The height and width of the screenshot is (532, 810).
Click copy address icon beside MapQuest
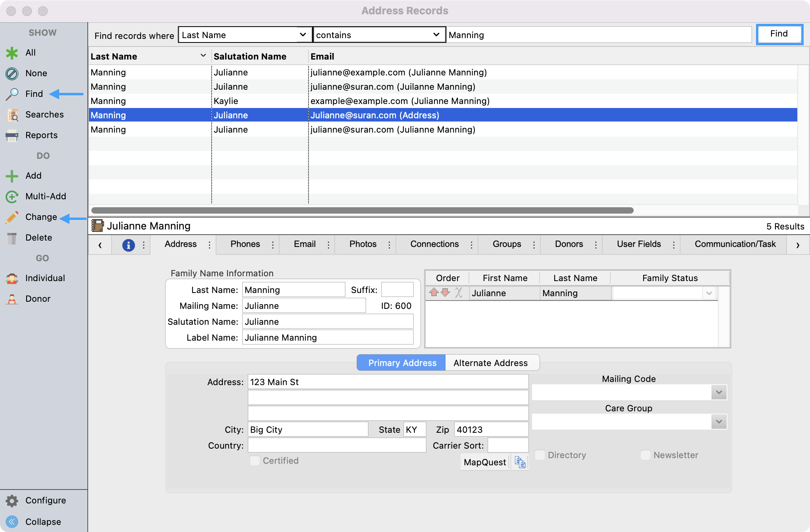(520, 462)
